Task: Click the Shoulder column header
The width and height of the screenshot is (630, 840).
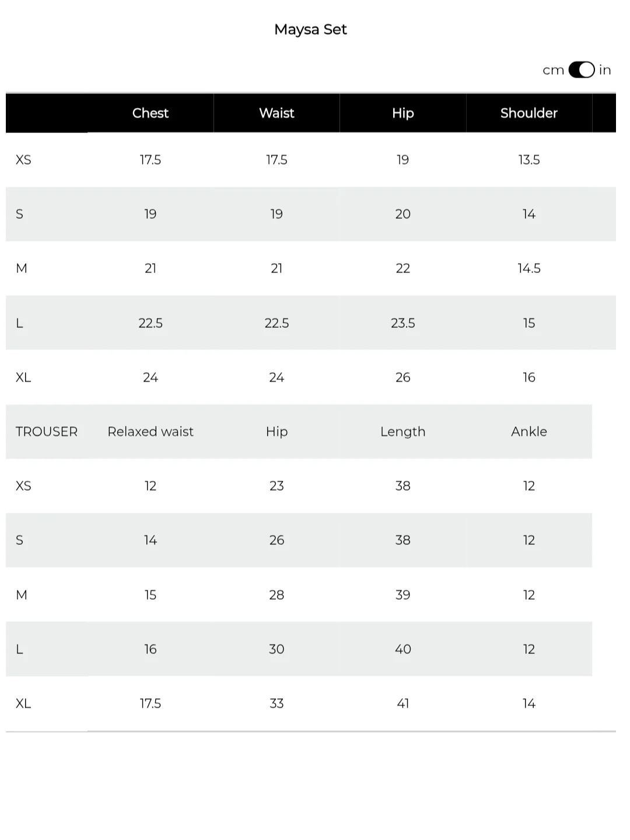Action: click(528, 113)
